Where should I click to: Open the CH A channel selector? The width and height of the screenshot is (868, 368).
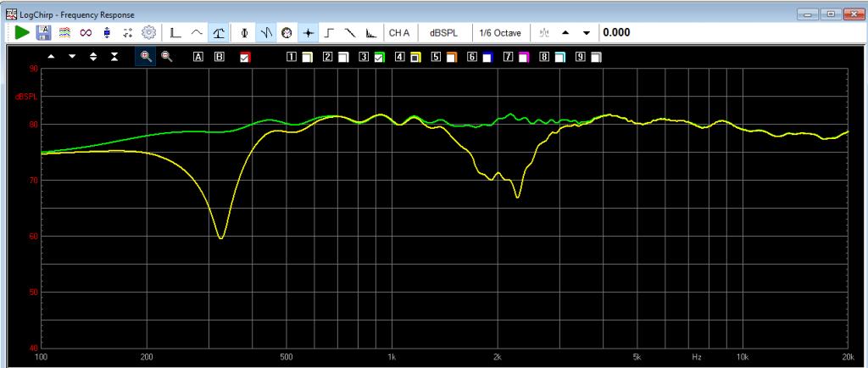click(x=399, y=33)
